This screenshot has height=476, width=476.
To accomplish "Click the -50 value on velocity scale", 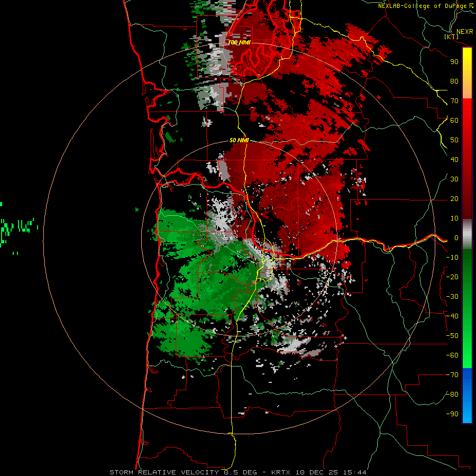I will point(452,336).
